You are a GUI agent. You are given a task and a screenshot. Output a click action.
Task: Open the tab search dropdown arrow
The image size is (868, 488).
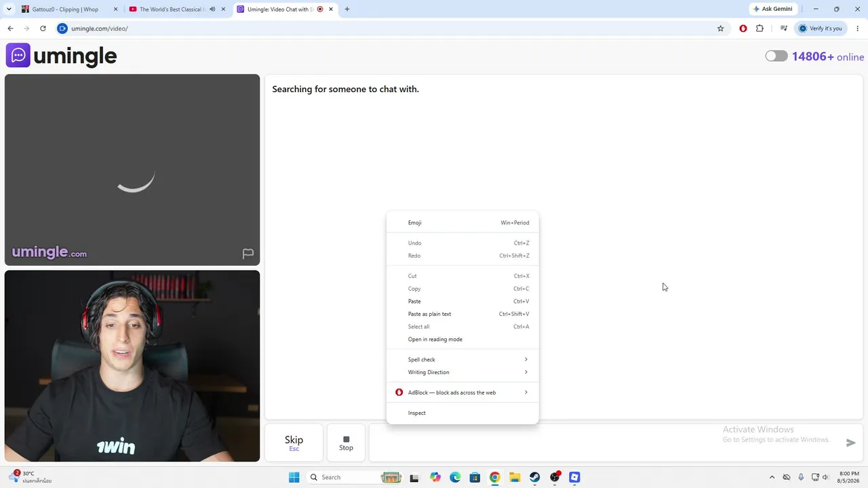pos(9,9)
